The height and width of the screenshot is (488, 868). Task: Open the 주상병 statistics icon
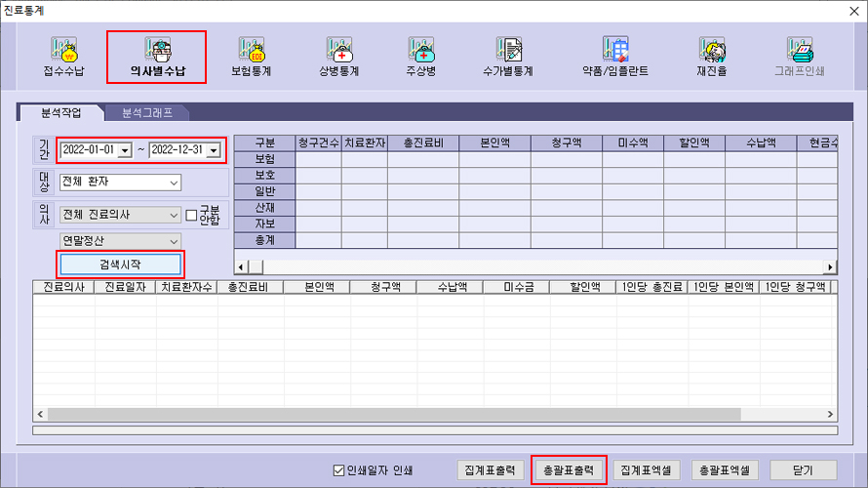click(x=423, y=56)
